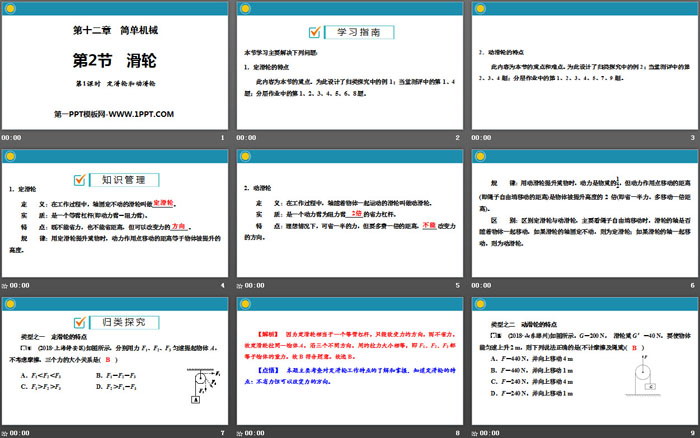Viewport: 700px width, 438px height.
Task: Click the 00:00 timing under slide 4
Action: click(x=20, y=285)
